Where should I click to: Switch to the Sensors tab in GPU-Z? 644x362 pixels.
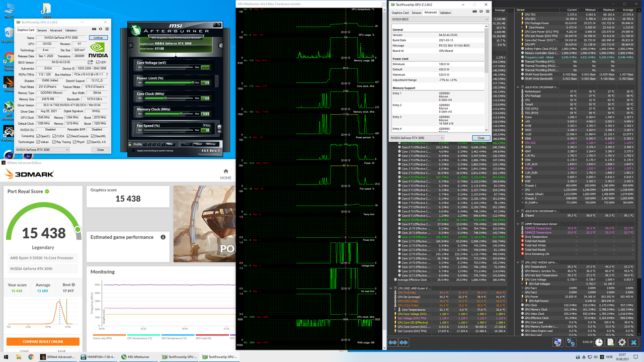click(x=42, y=30)
